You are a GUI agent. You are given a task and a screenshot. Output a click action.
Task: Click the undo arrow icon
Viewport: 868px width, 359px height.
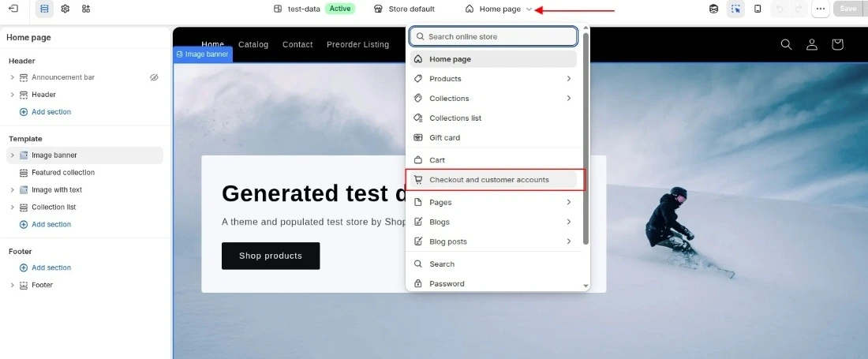780,9
